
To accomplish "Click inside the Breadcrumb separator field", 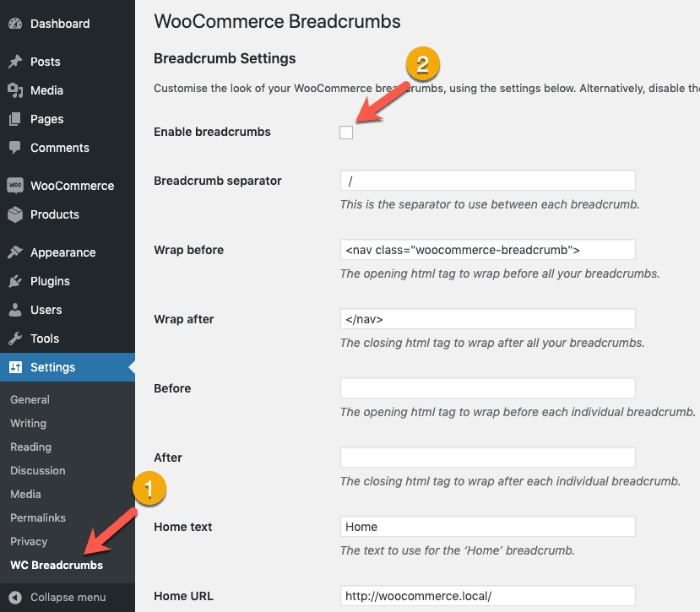I will point(487,180).
